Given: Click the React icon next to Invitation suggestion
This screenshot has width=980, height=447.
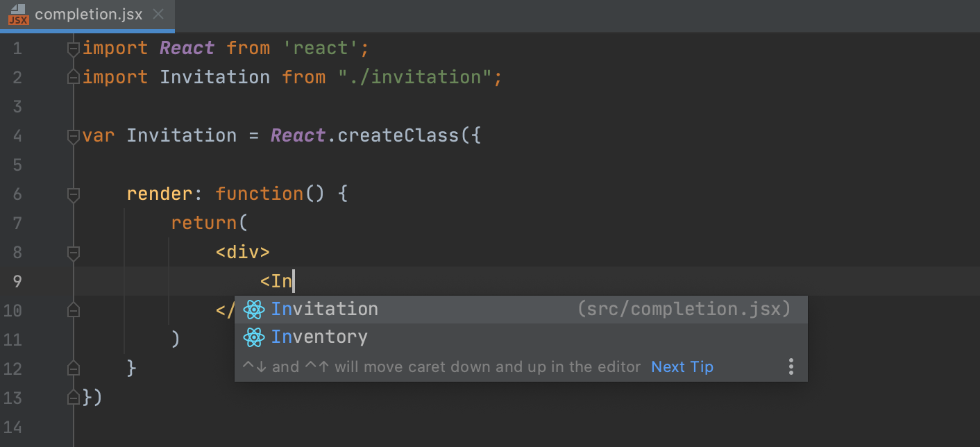Looking at the screenshot, I should [x=254, y=310].
